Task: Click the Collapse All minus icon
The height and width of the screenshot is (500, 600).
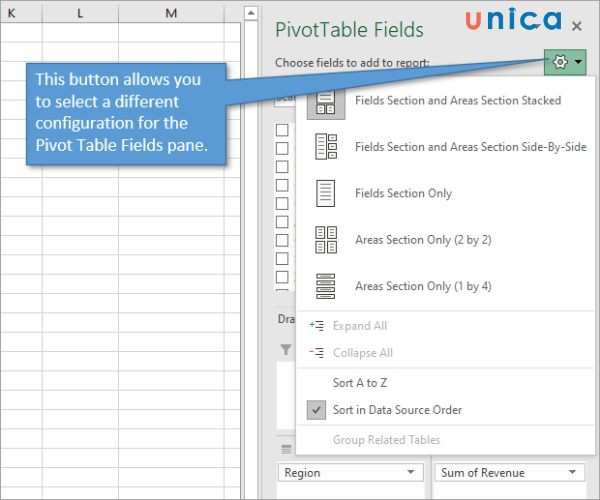Action: coord(316,352)
